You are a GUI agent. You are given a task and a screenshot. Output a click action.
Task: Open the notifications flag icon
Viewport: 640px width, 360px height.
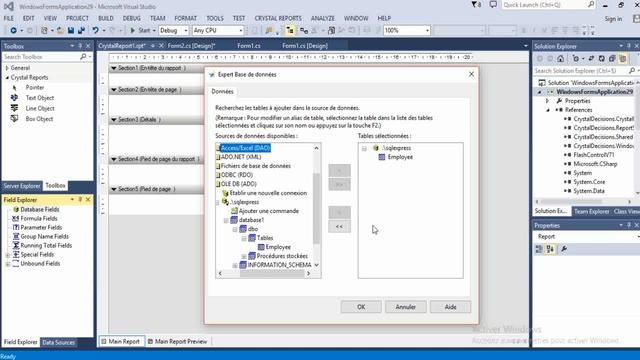(476, 5)
